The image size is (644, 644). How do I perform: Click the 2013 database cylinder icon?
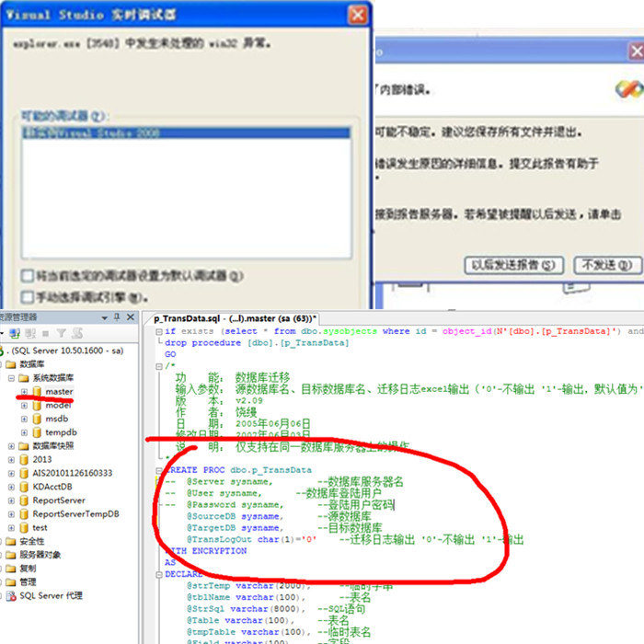tap(24, 460)
